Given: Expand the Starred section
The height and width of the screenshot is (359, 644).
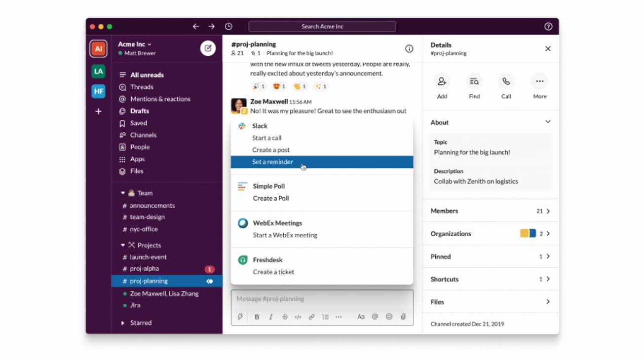Looking at the screenshot, I should [122, 323].
